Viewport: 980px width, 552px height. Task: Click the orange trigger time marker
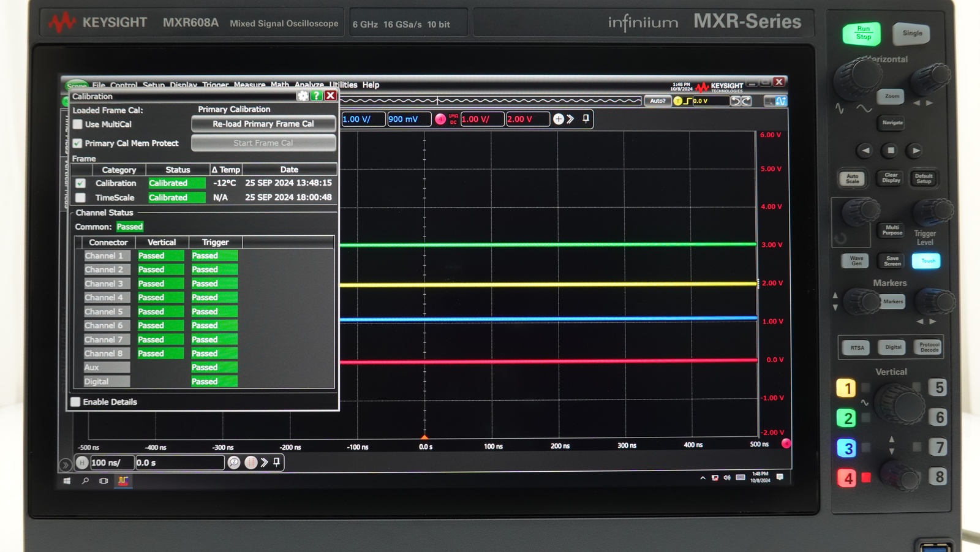pyautogui.click(x=424, y=436)
